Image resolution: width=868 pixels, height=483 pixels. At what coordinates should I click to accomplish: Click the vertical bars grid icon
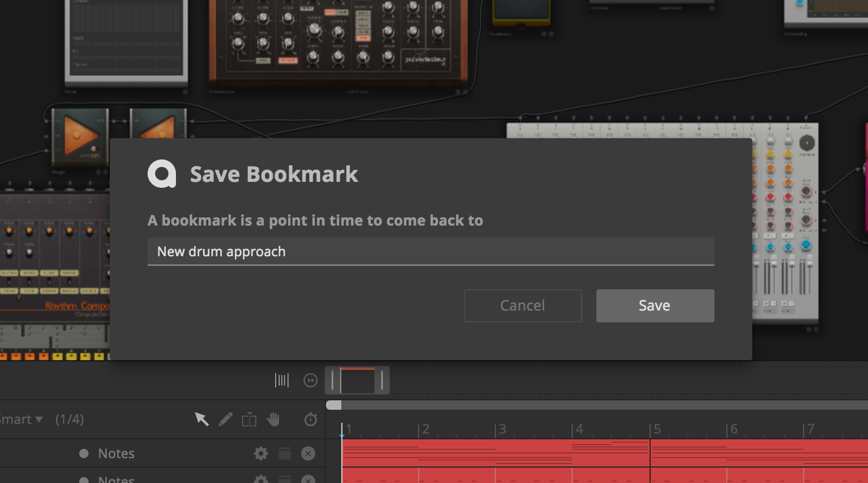tap(282, 380)
